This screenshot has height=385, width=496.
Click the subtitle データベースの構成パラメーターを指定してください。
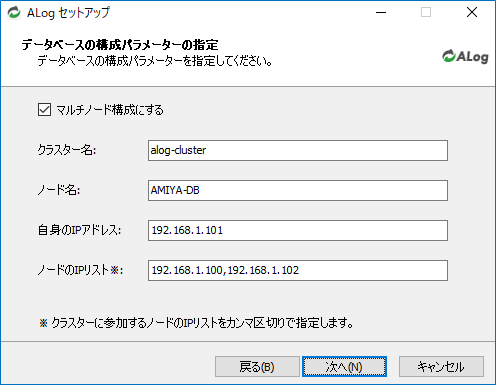tap(155, 61)
